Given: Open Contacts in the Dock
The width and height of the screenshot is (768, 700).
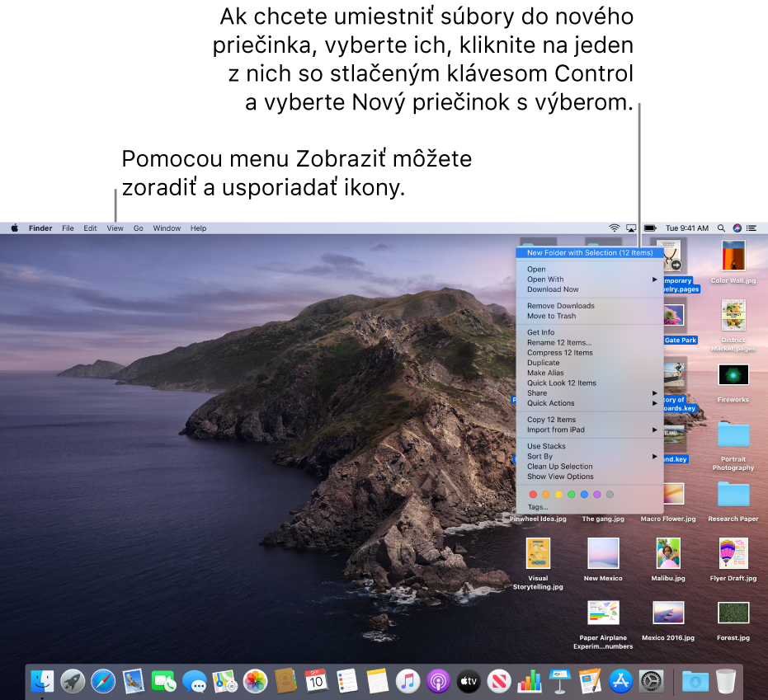Looking at the screenshot, I should click(285, 681).
